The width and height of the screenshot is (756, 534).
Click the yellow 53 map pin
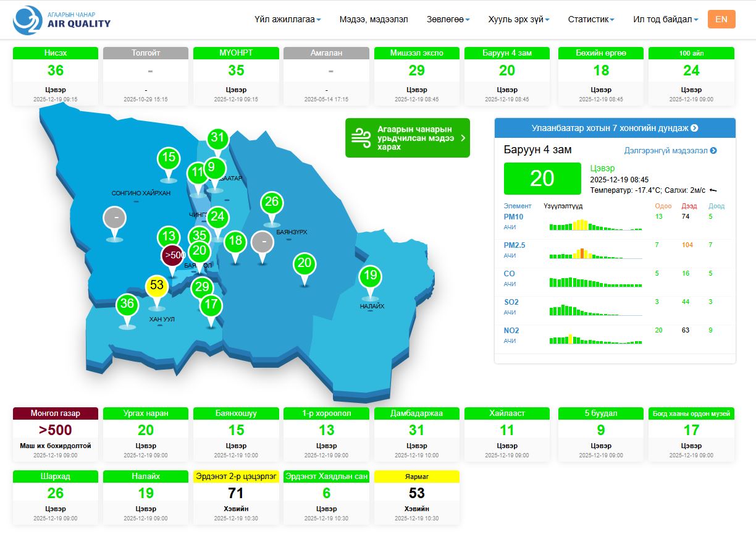click(157, 286)
